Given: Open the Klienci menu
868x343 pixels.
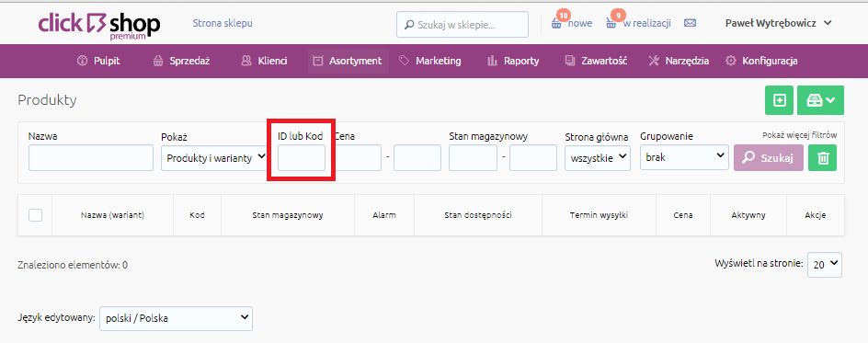Looking at the screenshot, I should [264, 61].
